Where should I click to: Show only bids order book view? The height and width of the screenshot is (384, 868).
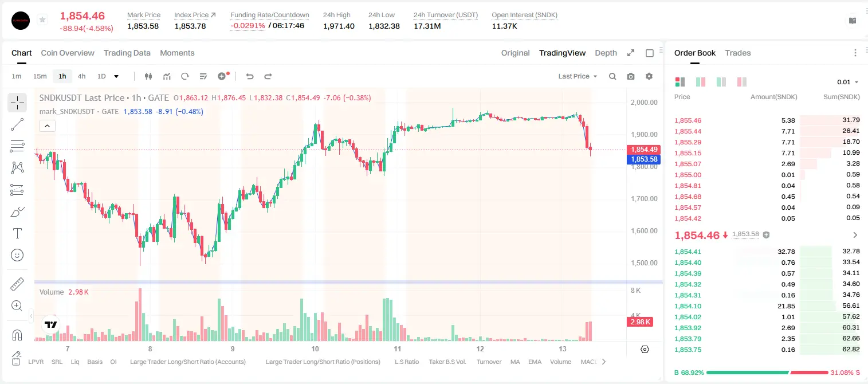[721, 82]
